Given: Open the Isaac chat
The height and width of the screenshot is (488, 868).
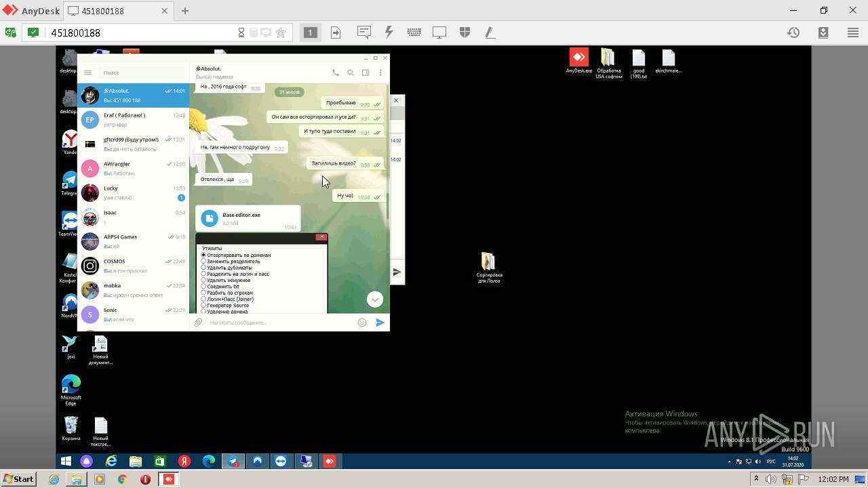Looking at the screenshot, I should click(133, 218).
